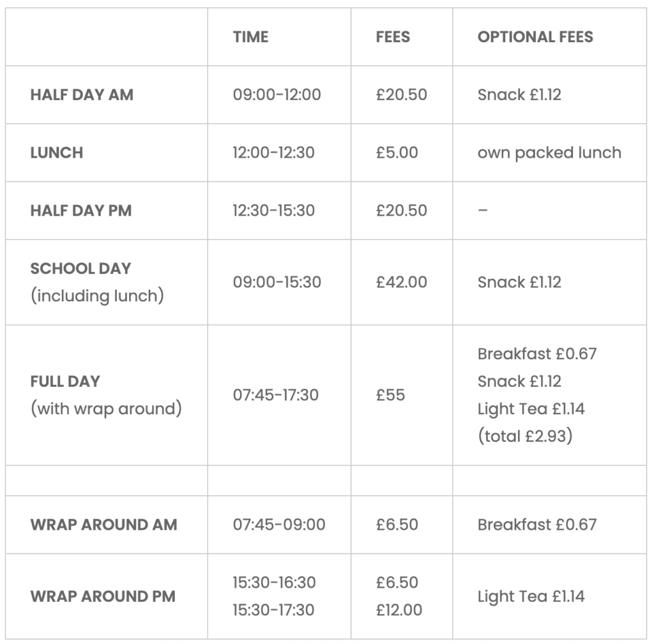Image resolution: width=654 pixels, height=644 pixels.
Task: Click the FEES column header
Action: [393, 36]
